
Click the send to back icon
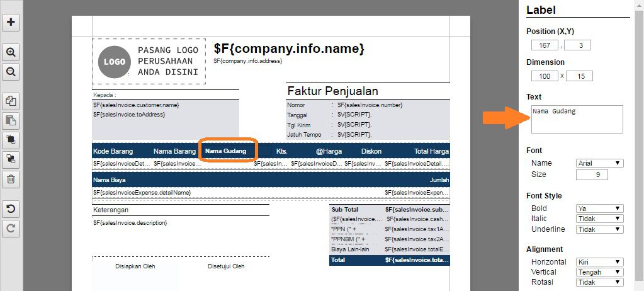coord(11,159)
